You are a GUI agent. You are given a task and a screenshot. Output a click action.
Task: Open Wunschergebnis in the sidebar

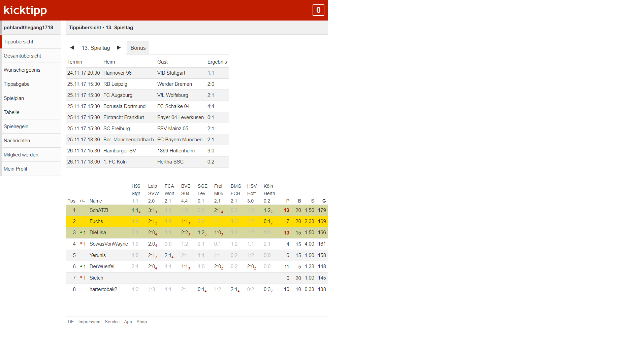22,70
